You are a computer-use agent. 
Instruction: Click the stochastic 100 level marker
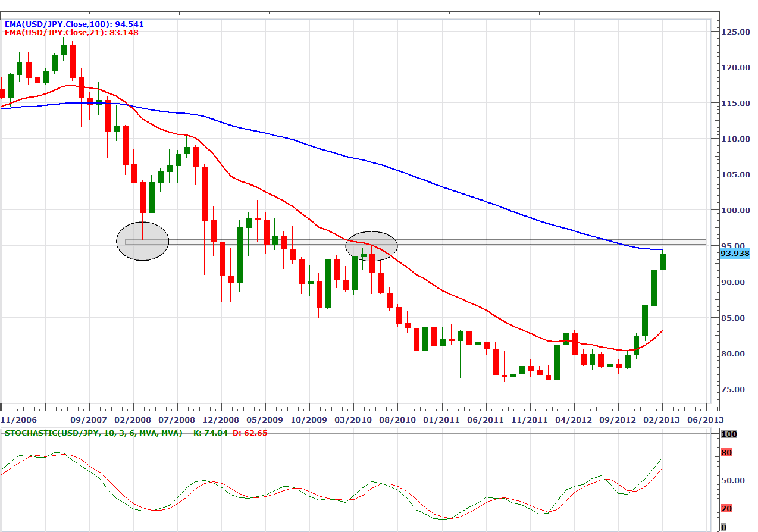click(729, 434)
